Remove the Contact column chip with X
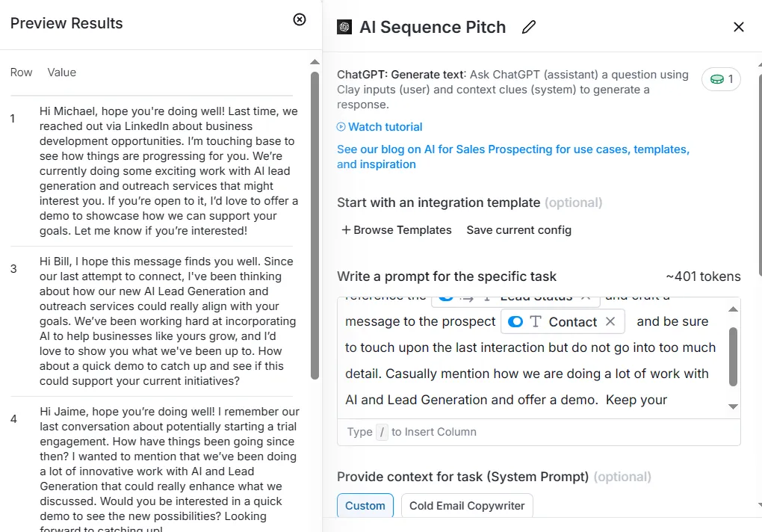 coord(610,321)
